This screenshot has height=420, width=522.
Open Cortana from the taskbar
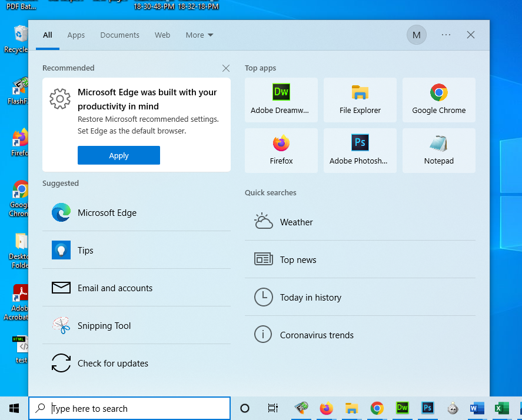245,408
